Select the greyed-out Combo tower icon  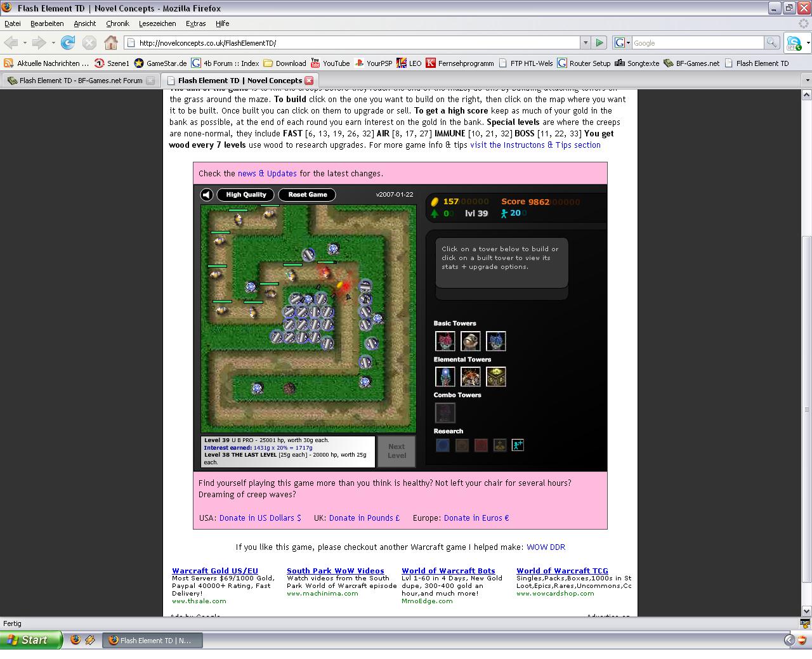pyautogui.click(x=445, y=413)
